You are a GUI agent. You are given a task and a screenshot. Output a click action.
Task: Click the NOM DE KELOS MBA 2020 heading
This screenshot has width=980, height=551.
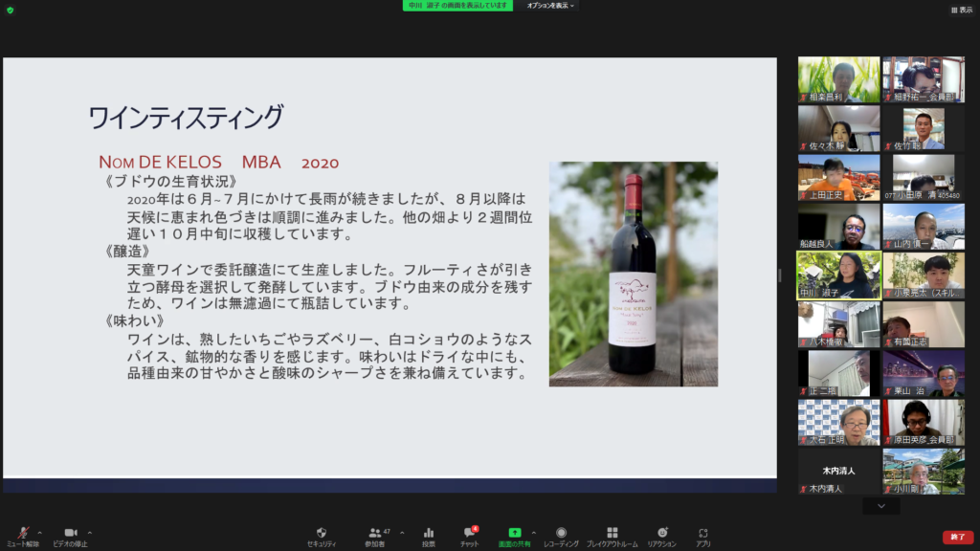[x=219, y=163]
